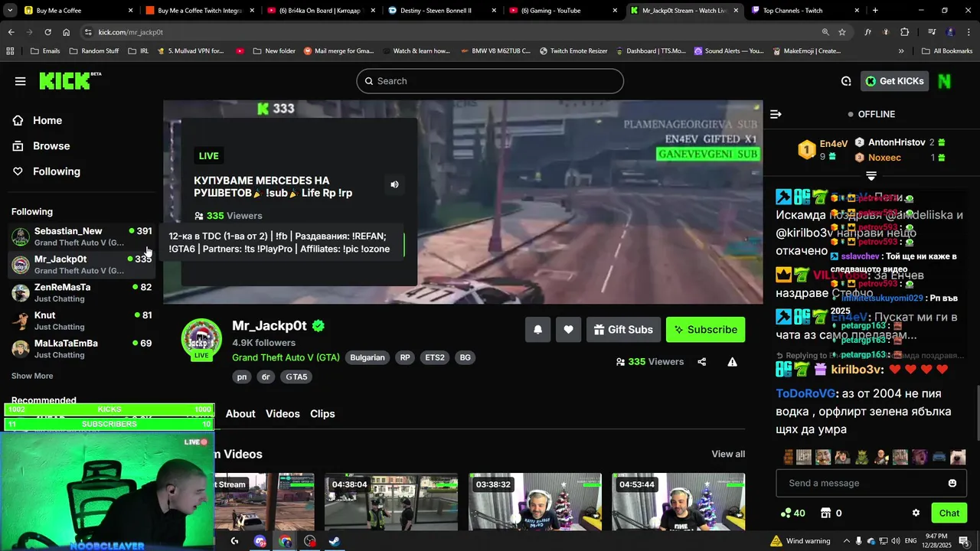Open MaLkaTaEmBa channel in sidebar
This screenshot has height=551, width=980.
coord(81,349)
